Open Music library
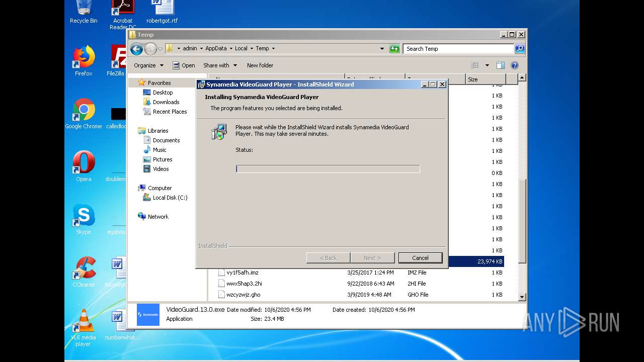The width and height of the screenshot is (644, 362). pos(159,150)
